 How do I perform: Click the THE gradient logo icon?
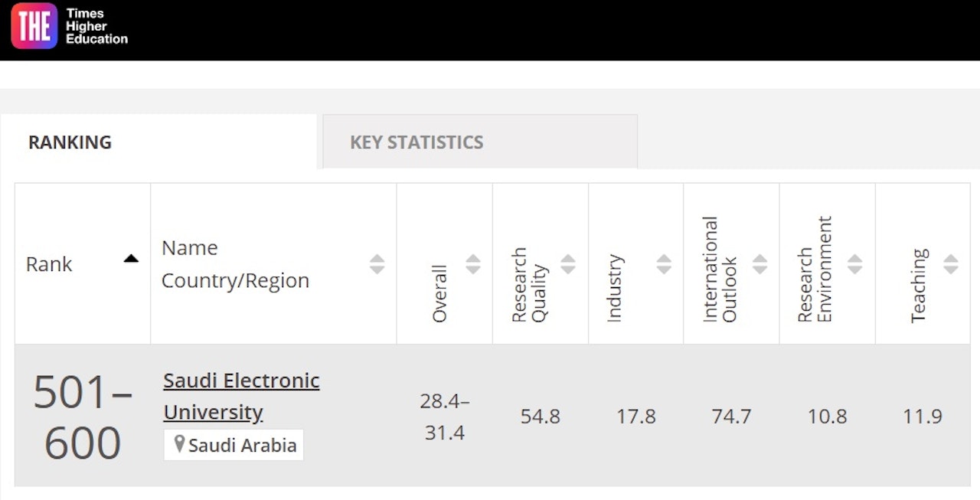click(x=34, y=25)
